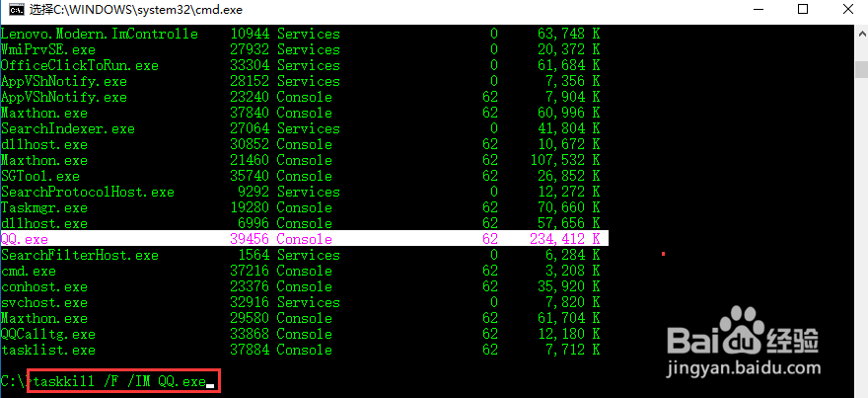Click the taskkill /F /IM QQ.exe command

(x=119, y=381)
